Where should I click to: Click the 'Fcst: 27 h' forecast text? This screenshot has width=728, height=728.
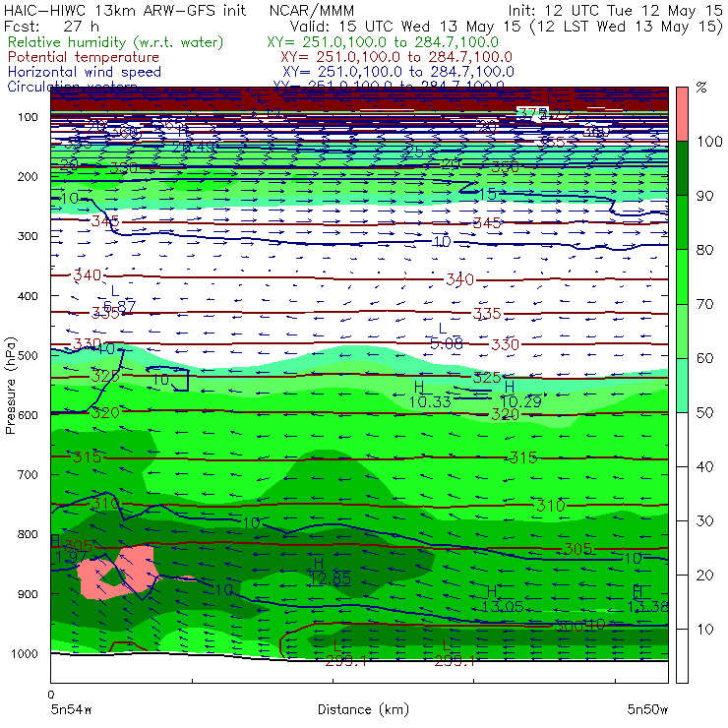(51, 26)
